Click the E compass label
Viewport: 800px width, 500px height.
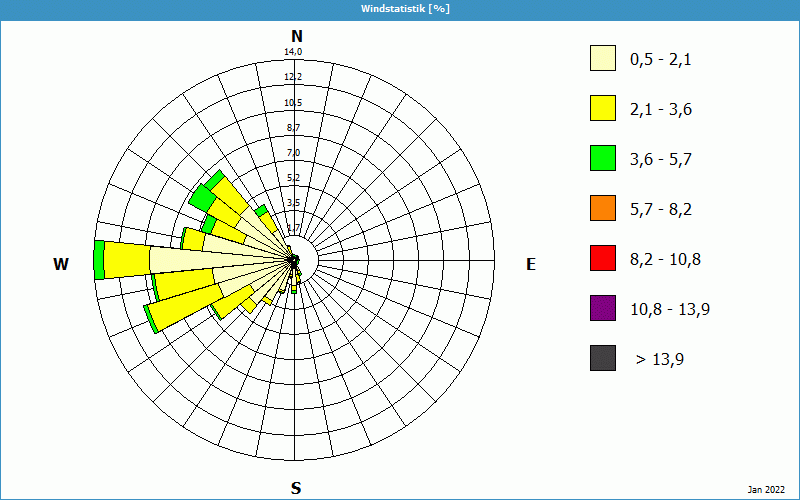[531, 264]
